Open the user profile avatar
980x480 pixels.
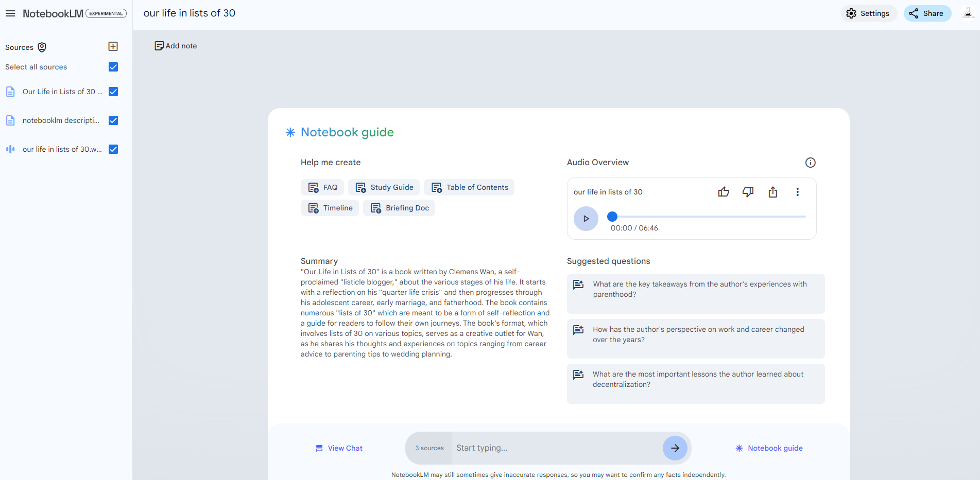(x=968, y=13)
